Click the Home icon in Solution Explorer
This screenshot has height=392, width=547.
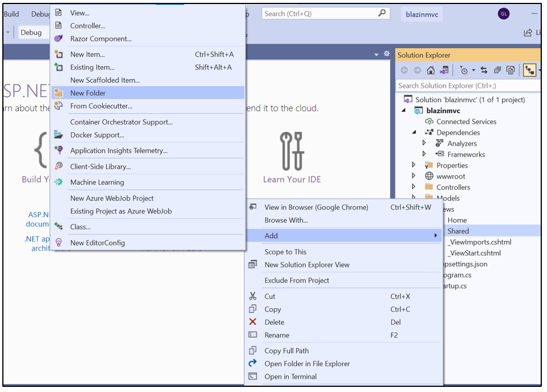(x=430, y=70)
